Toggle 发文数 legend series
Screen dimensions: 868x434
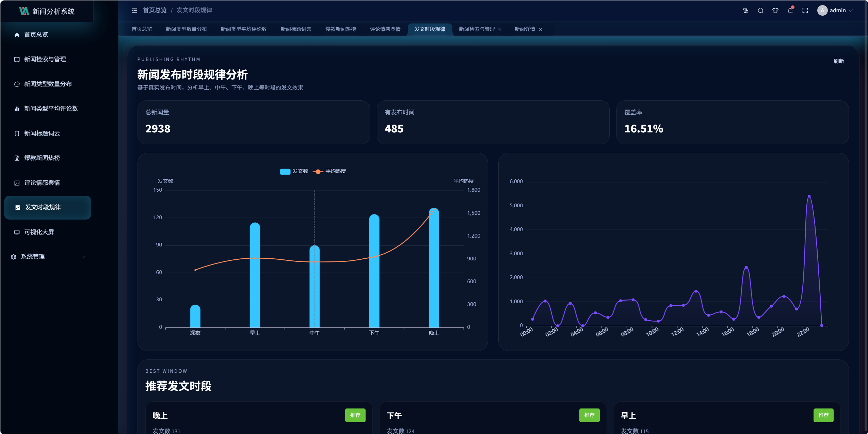coord(294,171)
